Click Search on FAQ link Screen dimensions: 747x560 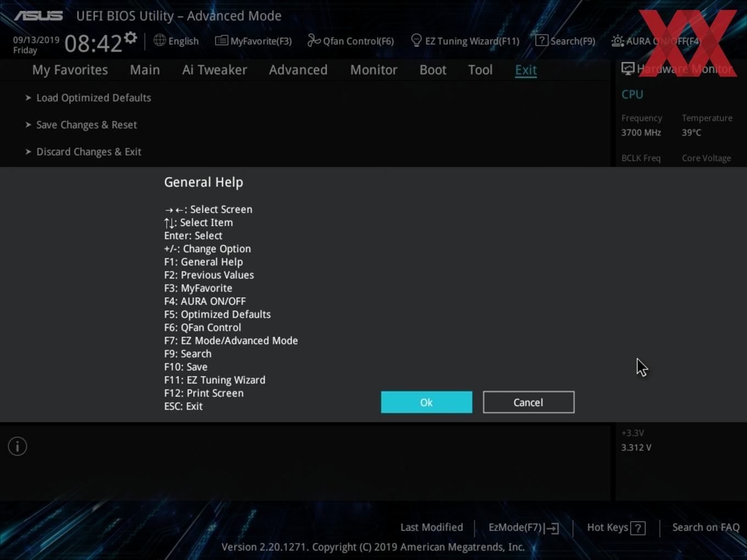pos(706,527)
